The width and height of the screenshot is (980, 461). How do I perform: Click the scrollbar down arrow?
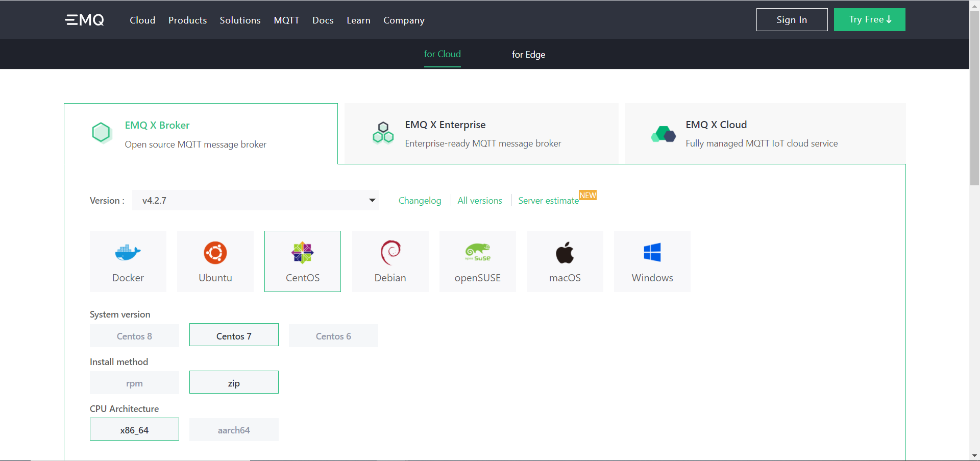click(974, 455)
